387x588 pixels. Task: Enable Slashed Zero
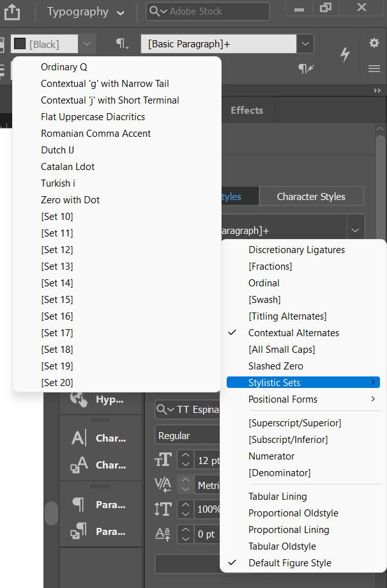click(275, 366)
